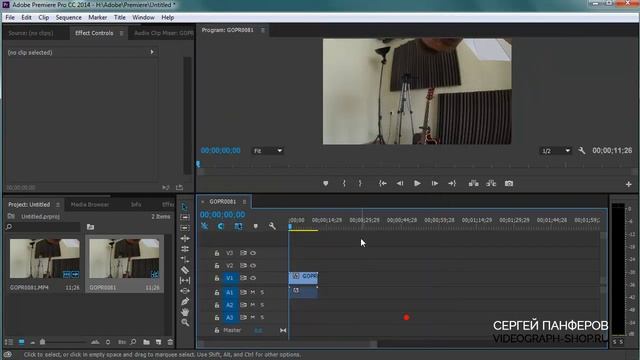
Task: Click New Bin folder icon in Project panel
Action: 146,342
